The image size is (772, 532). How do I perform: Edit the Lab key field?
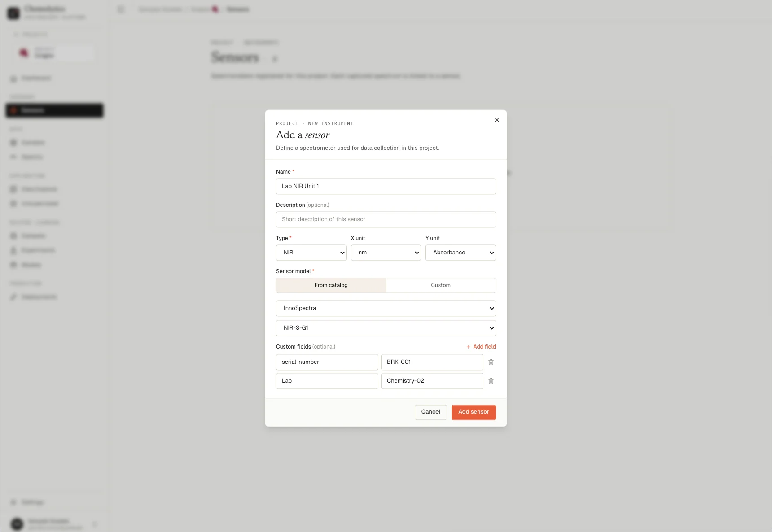327,381
